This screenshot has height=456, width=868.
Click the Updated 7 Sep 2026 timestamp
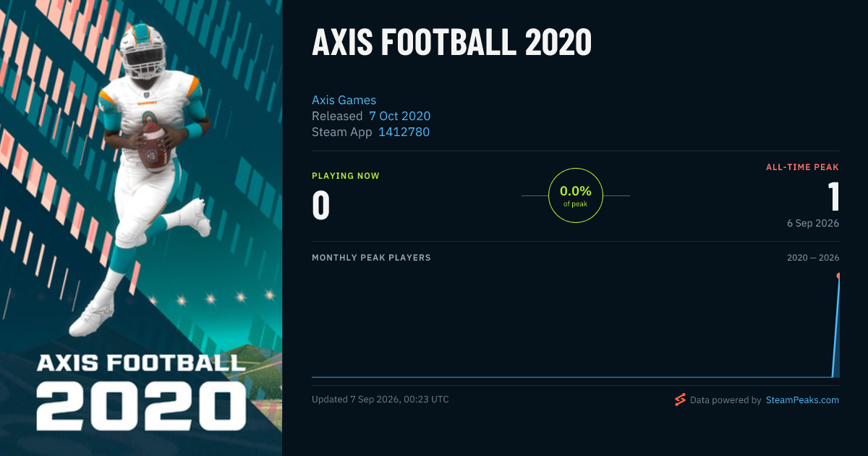point(380,400)
